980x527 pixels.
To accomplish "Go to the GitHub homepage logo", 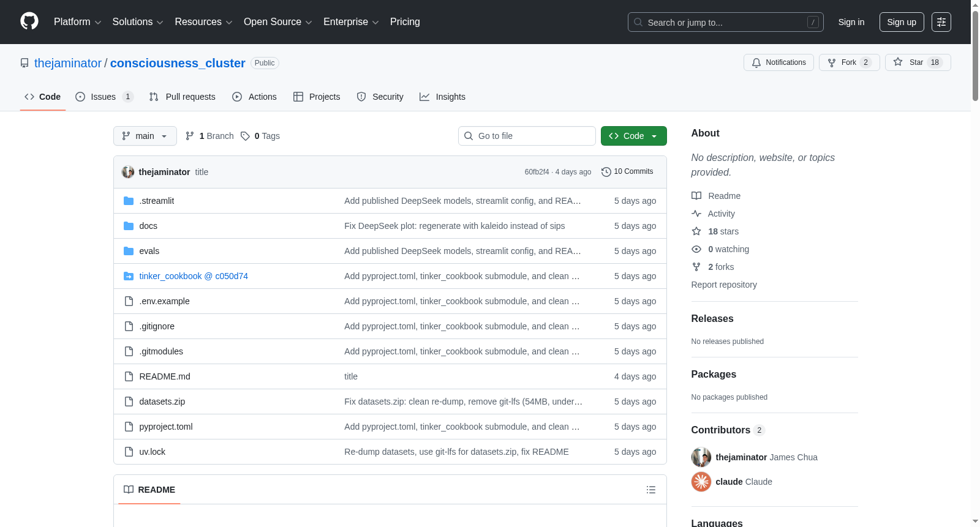I will coord(29,21).
